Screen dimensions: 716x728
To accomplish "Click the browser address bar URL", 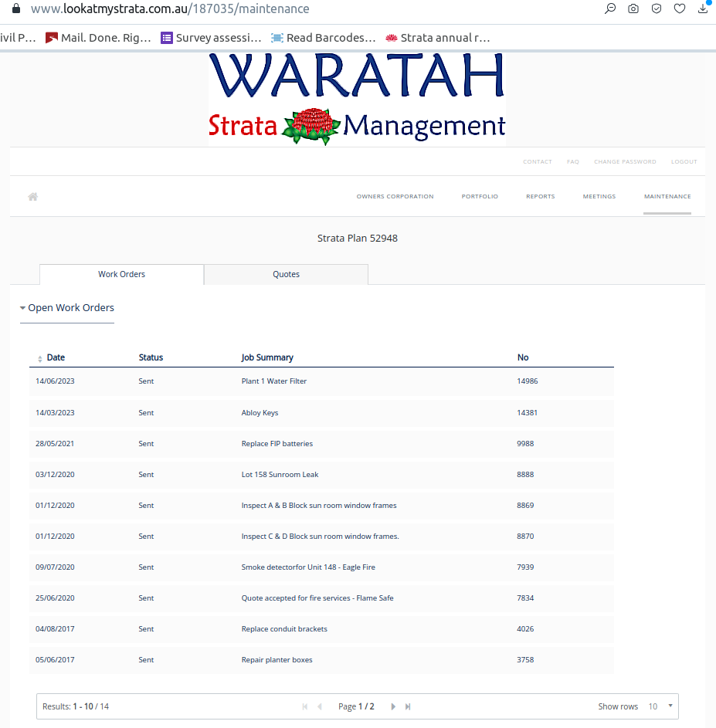I will point(170,8).
